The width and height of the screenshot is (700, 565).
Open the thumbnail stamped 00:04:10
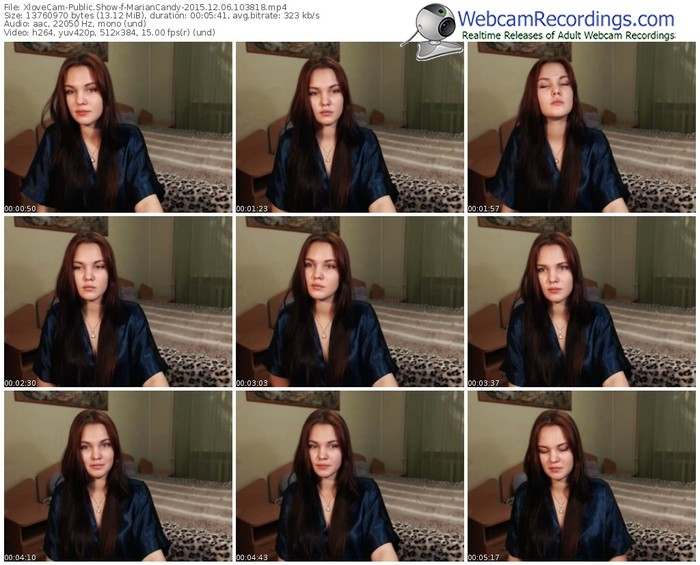click(118, 476)
